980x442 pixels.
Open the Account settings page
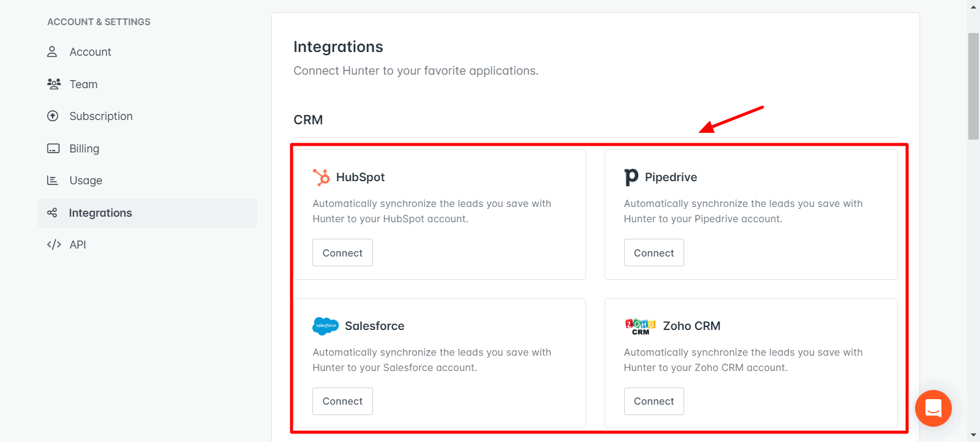click(90, 52)
